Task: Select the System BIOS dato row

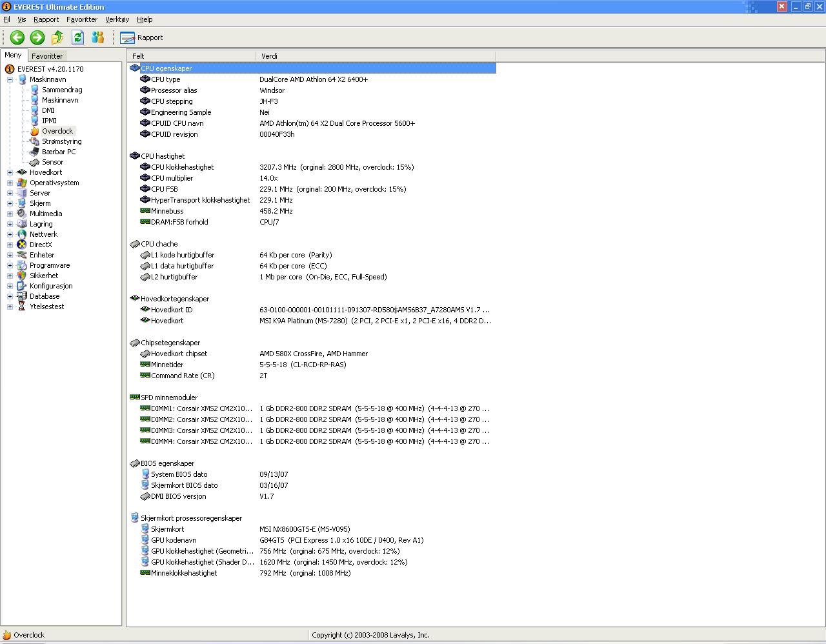Action: coord(312,474)
